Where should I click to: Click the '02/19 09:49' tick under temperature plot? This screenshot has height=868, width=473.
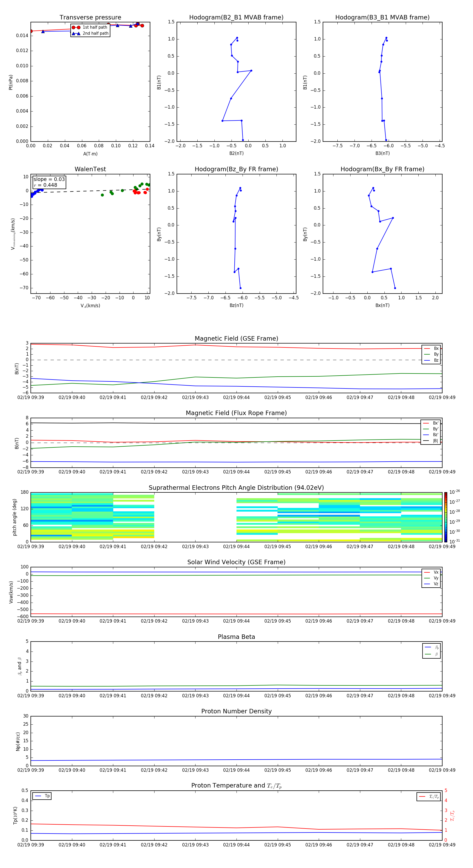[442, 845]
